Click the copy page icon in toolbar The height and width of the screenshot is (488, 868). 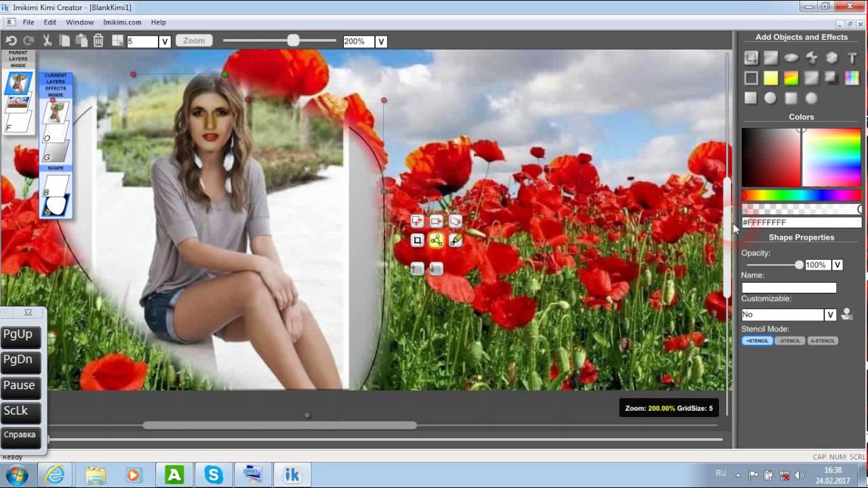tap(64, 41)
